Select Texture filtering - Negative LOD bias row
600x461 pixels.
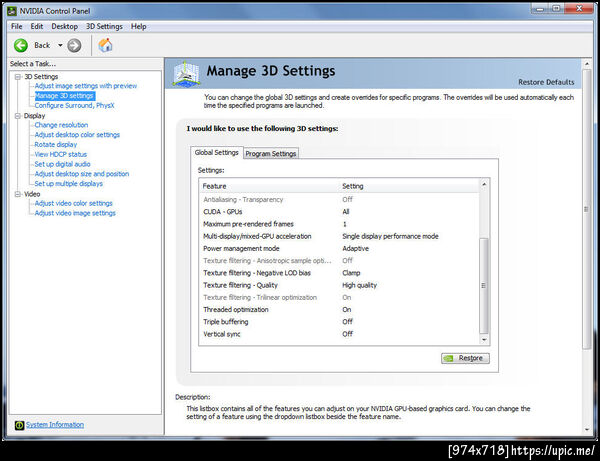(x=339, y=273)
